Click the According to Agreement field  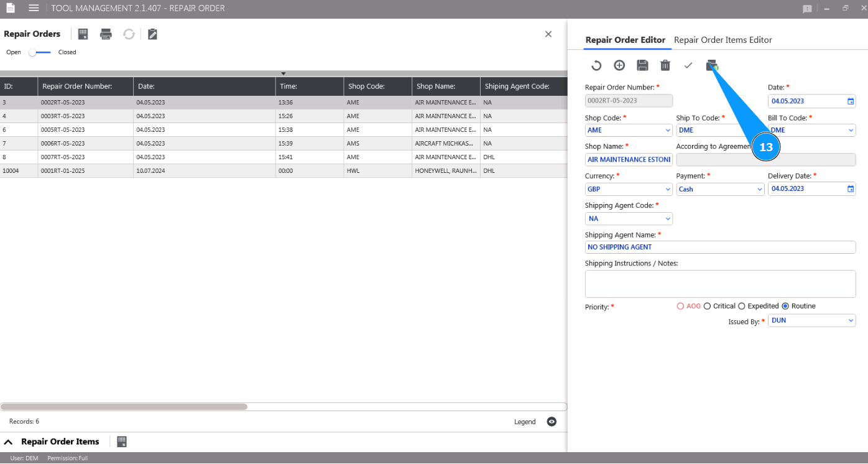[x=766, y=160]
